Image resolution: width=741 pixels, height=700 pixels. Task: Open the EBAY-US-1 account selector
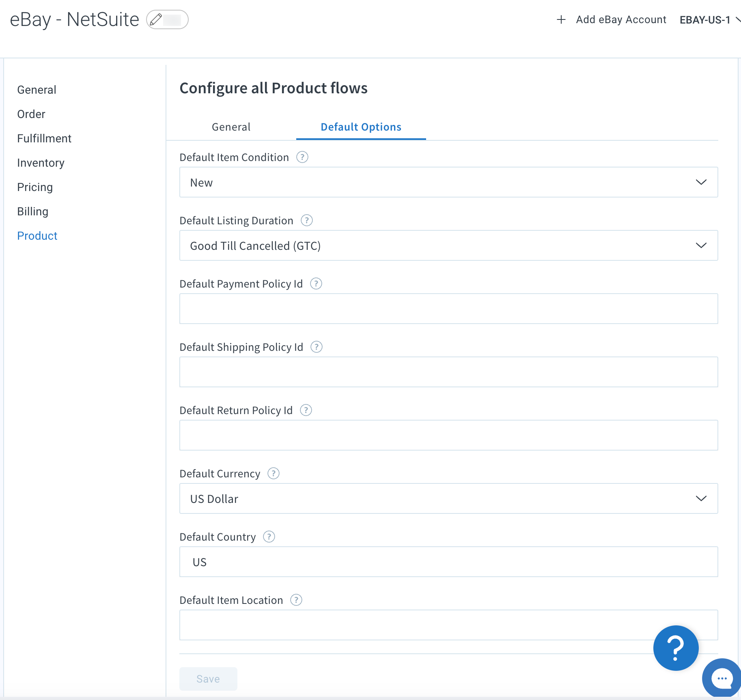click(710, 20)
